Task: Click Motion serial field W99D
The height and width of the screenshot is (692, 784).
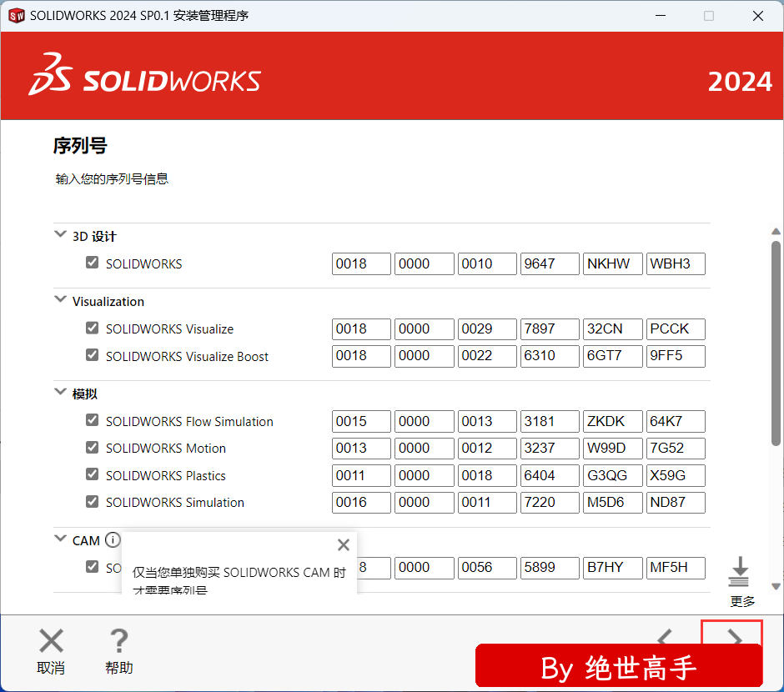Action: pyautogui.click(x=612, y=449)
